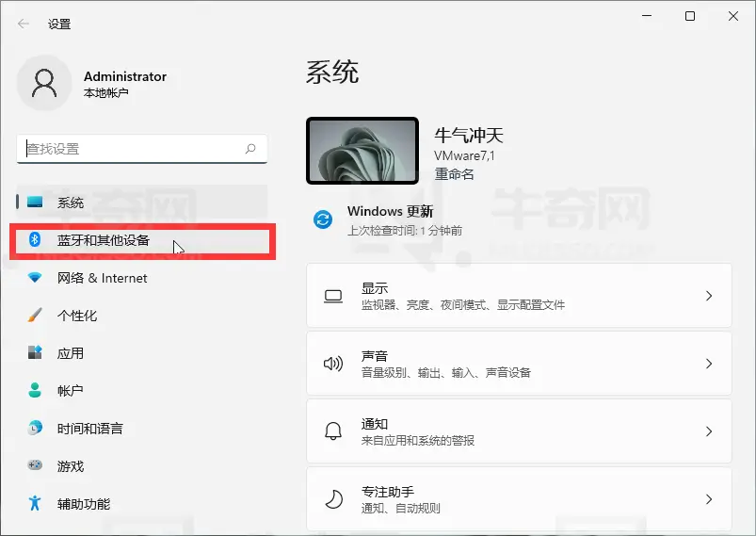Image resolution: width=756 pixels, height=536 pixels.
Task: Open the 系统 category in the sidebar
Action: [142, 203]
